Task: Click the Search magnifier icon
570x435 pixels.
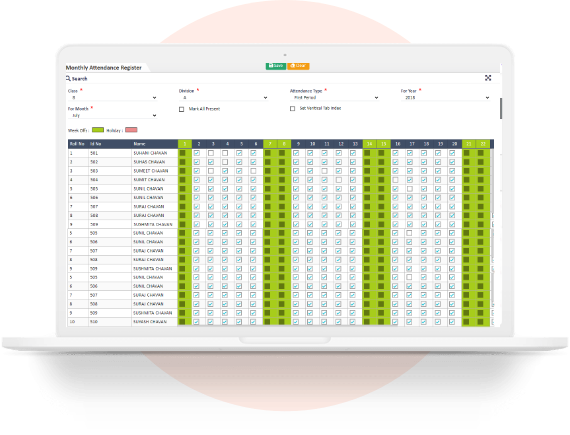Action: 68,78
